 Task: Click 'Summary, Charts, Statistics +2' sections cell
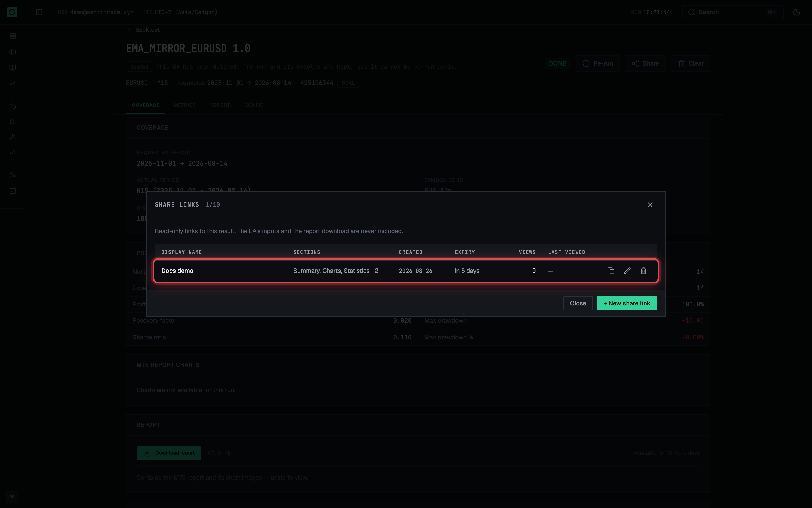pyautogui.click(x=335, y=271)
